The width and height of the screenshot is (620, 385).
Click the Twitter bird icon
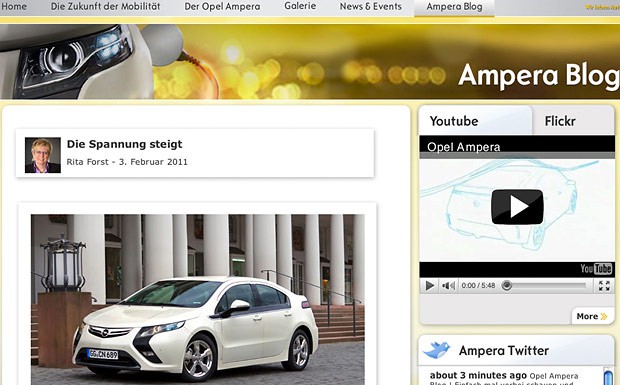[437, 350]
